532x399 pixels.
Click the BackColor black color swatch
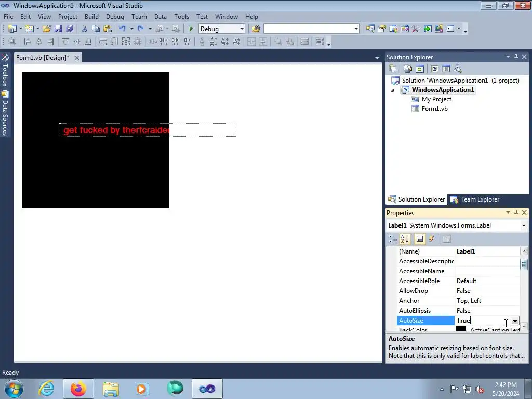coord(460,329)
